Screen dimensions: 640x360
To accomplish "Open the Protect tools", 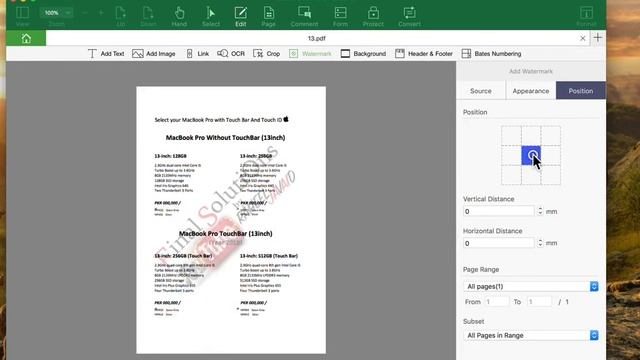I will 373,17.
